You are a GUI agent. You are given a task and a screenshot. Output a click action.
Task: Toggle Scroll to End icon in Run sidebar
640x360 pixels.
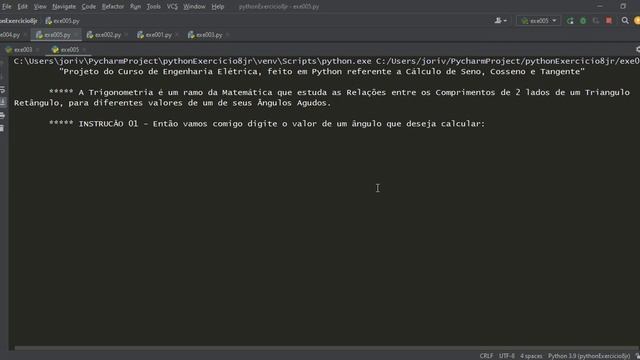point(3,102)
